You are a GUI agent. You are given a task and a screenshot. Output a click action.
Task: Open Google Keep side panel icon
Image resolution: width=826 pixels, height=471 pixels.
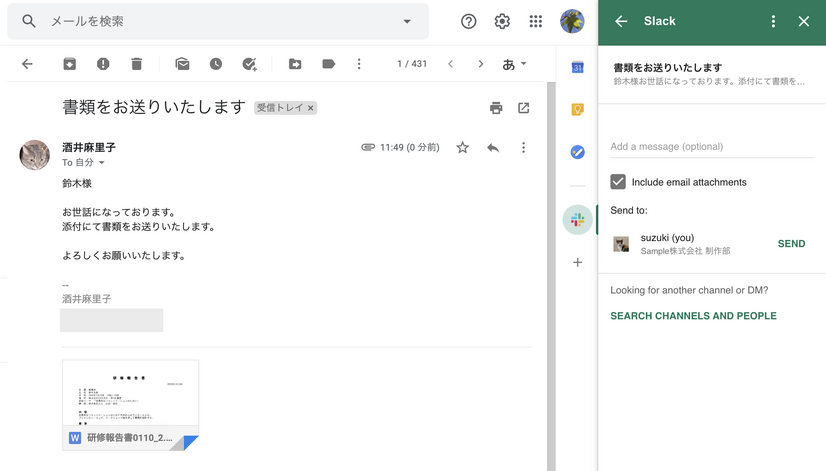577,110
